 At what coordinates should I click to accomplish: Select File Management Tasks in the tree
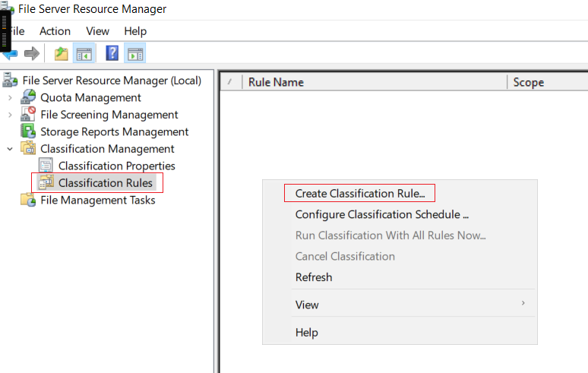98,201
